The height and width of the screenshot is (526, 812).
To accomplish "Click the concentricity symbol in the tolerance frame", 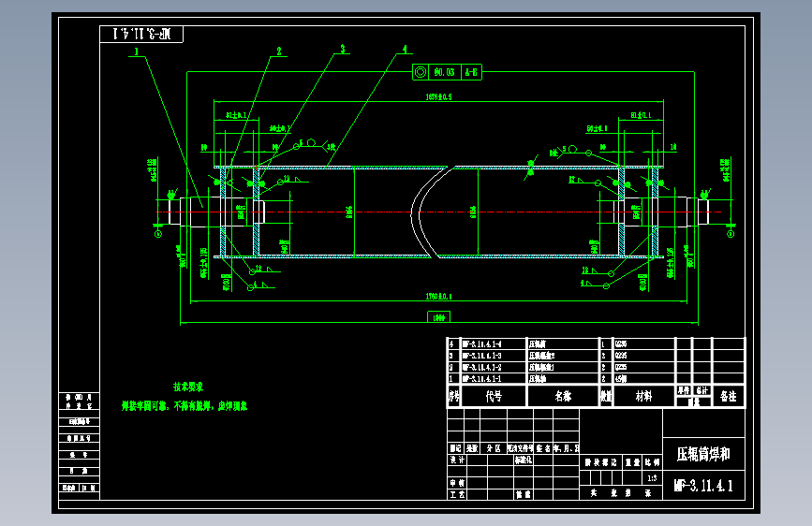I will [421, 72].
